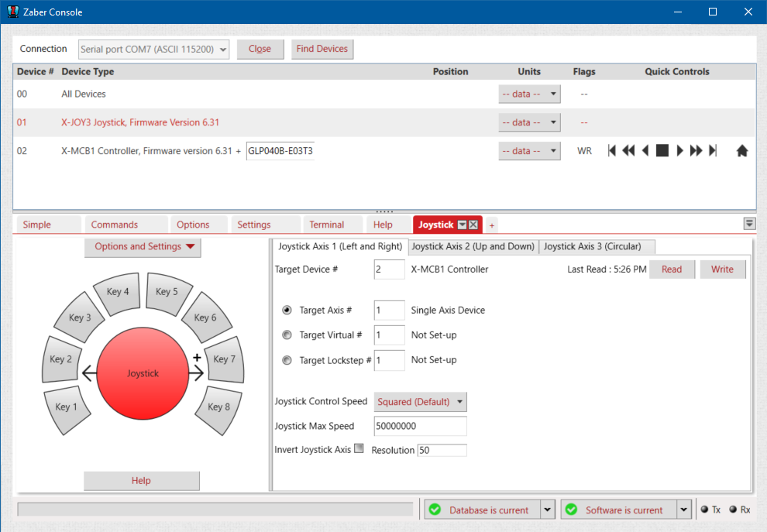Select Key 7 on the joystick diagram

click(x=225, y=359)
